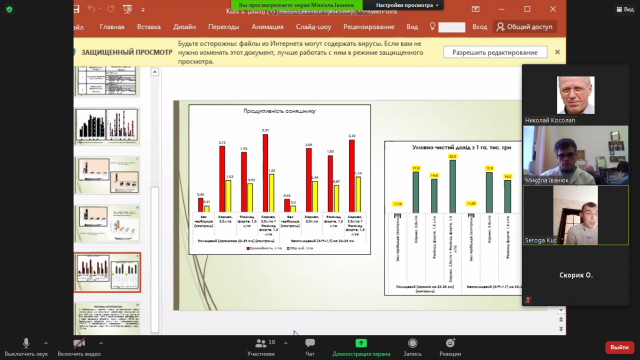Screen dimensions: 640x360
Task: Click the Разрешить редактирование button
Action: tap(495, 52)
